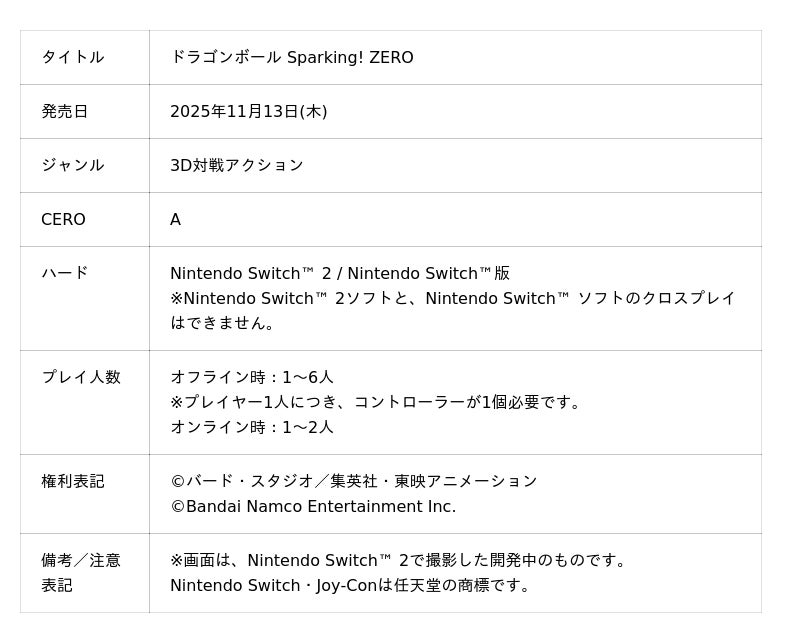Screen dimensions: 800x643
Task: Click the クロスプレイ cross-play note
Action: [x=452, y=298]
